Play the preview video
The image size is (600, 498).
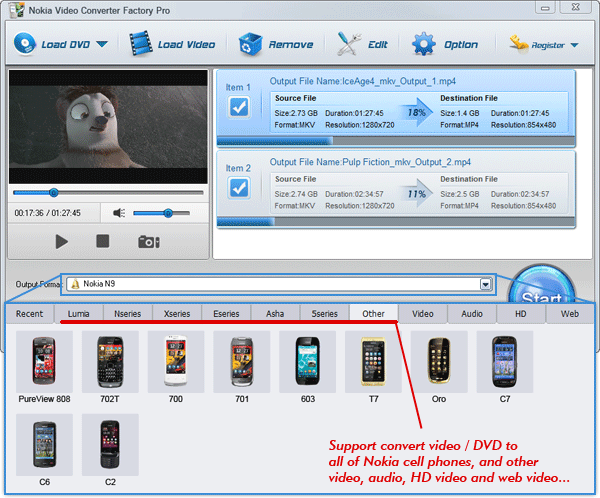click(x=61, y=242)
